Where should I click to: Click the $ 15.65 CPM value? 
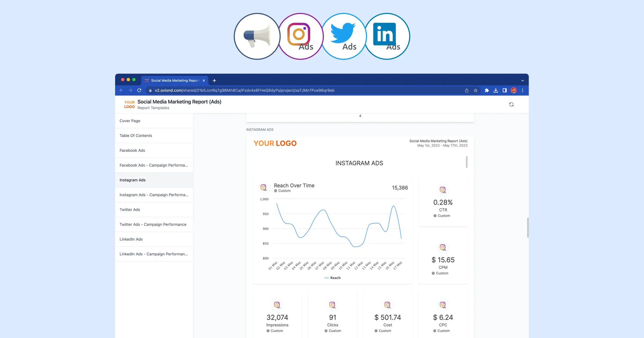[x=443, y=260]
